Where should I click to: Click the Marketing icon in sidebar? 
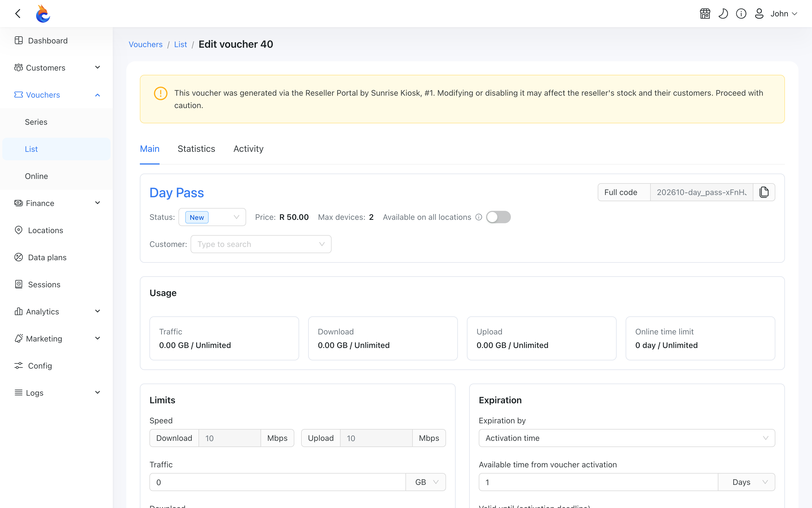(x=19, y=338)
